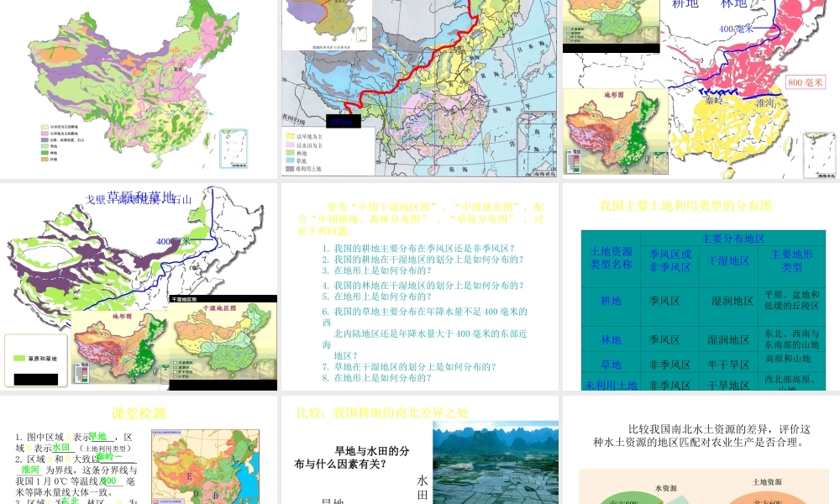The image size is (840, 504).
Task: Click the 草原和草地 heading above the map
Action: pos(141,197)
